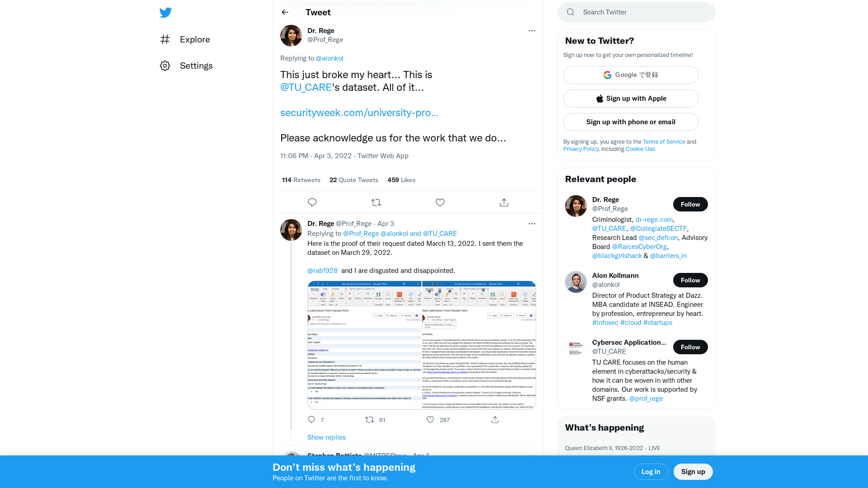Open the #infosec hashtag
The image size is (868, 488).
coord(605,323)
